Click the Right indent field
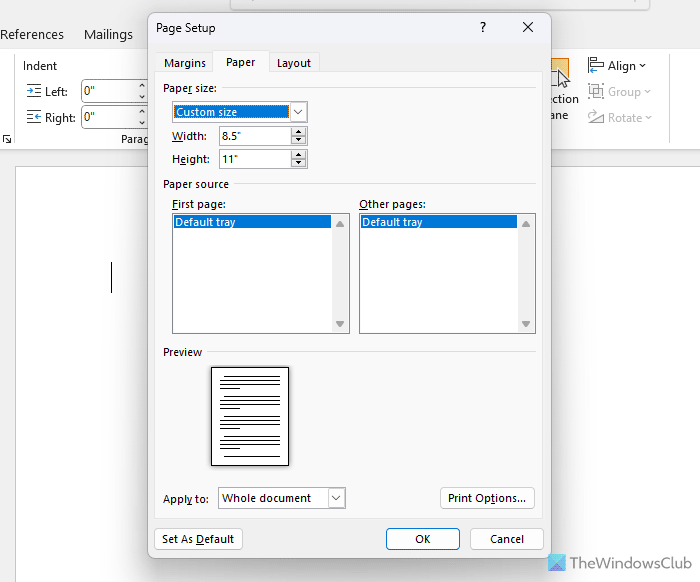700x582 pixels. pos(110,117)
